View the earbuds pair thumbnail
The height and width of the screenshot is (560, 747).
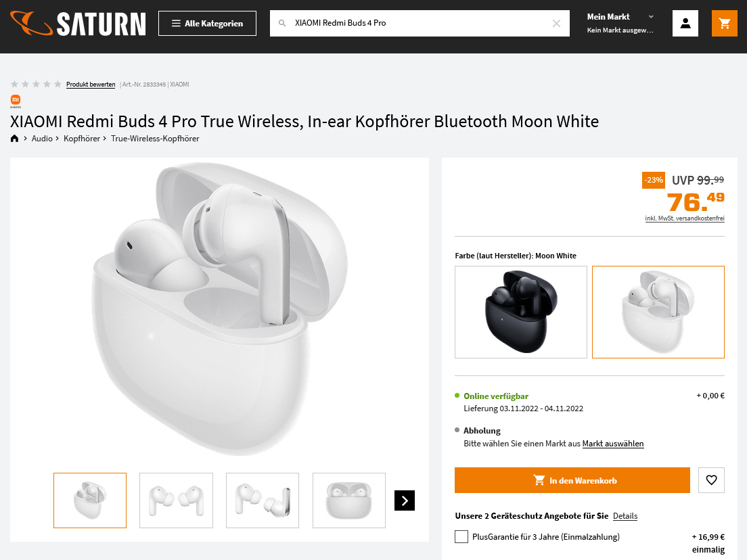[x=176, y=500]
